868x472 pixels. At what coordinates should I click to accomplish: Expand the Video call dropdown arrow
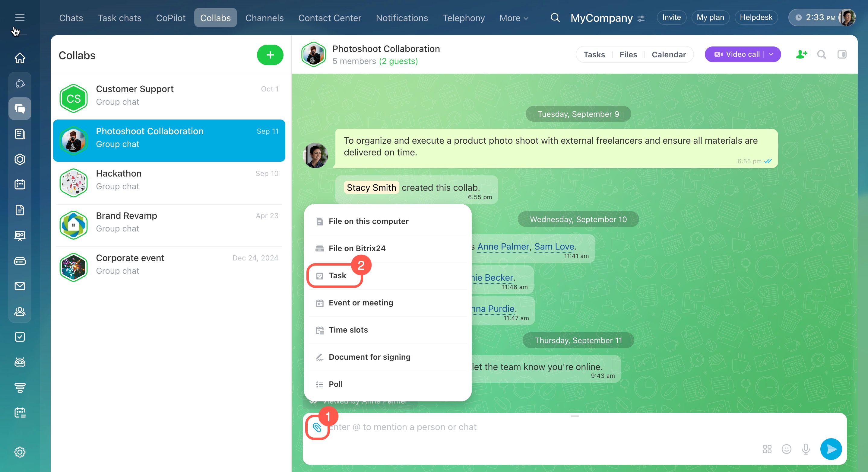771,54
